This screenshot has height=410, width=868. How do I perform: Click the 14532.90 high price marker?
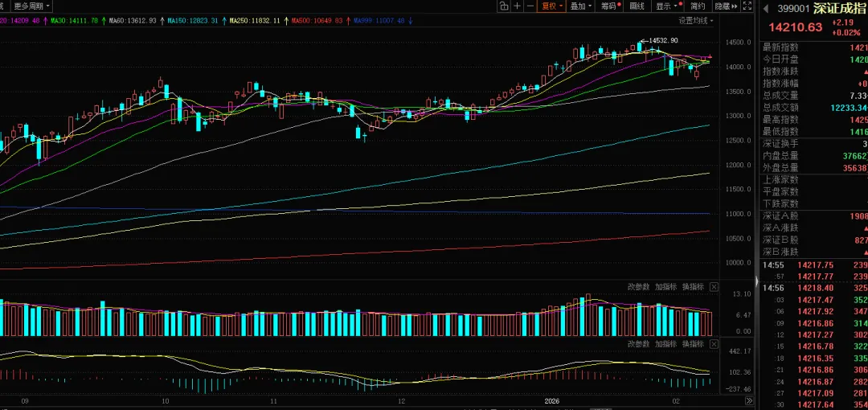tap(662, 40)
